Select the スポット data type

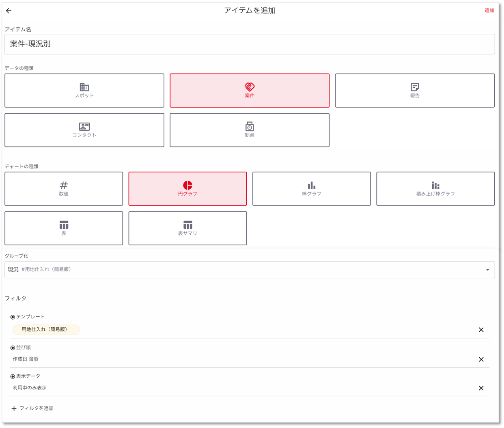pyautogui.click(x=84, y=91)
